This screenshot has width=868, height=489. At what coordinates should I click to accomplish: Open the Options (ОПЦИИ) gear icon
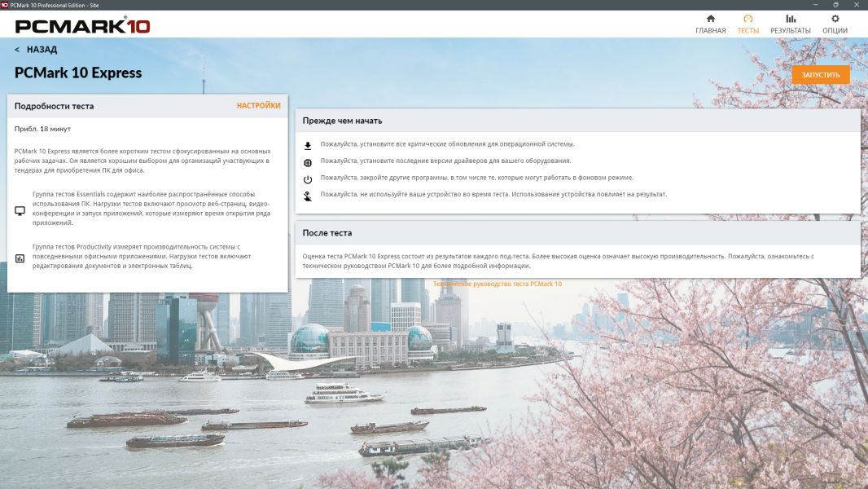[835, 19]
